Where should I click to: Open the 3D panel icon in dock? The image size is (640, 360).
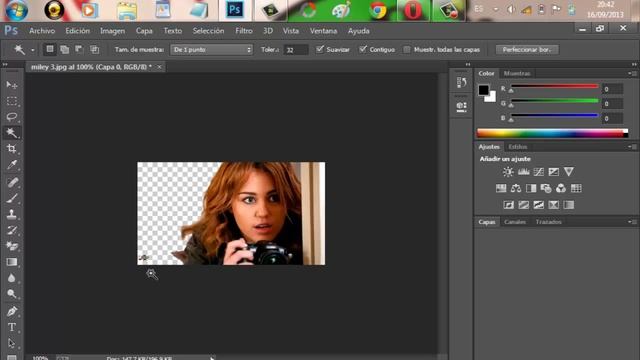coord(461,107)
